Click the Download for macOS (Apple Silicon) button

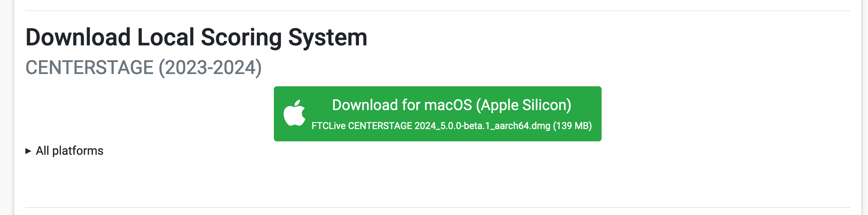point(437,114)
